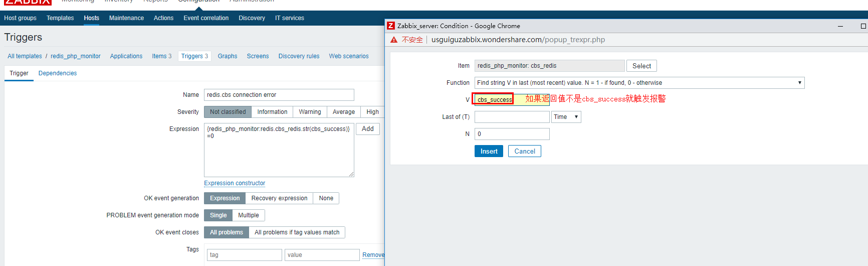The height and width of the screenshot is (266, 868).
Task: Switch to the Dependencies tab
Action: [58, 73]
